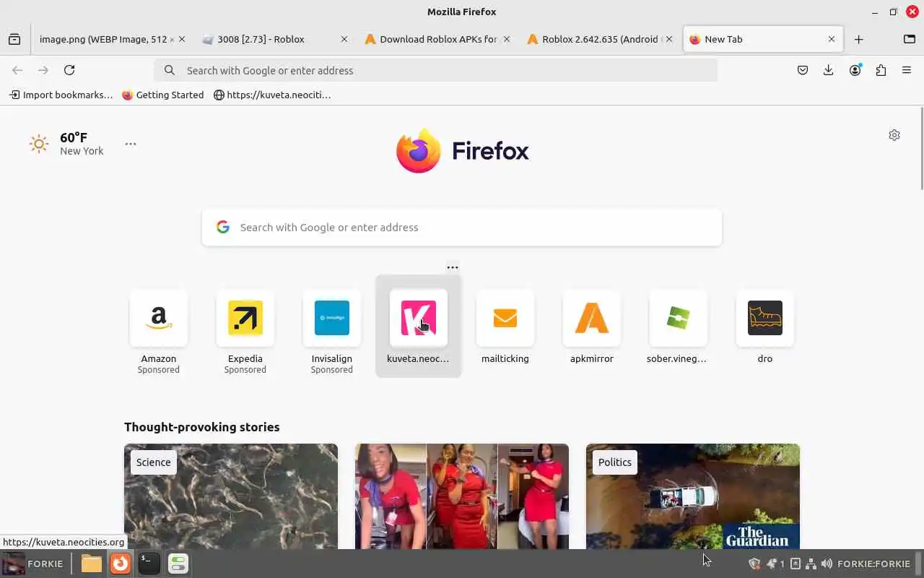This screenshot has width=924, height=578.
Task: Open the kuveta.neoc shortcut tile
Action: 419,327
